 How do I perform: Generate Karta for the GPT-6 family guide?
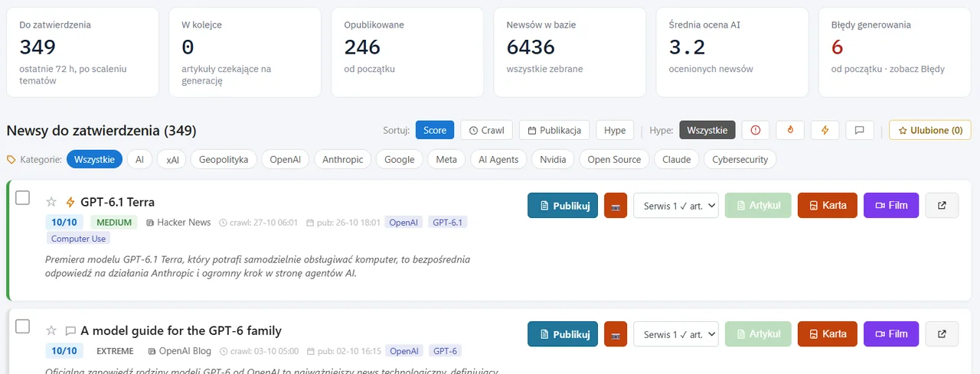click(828, 334)
